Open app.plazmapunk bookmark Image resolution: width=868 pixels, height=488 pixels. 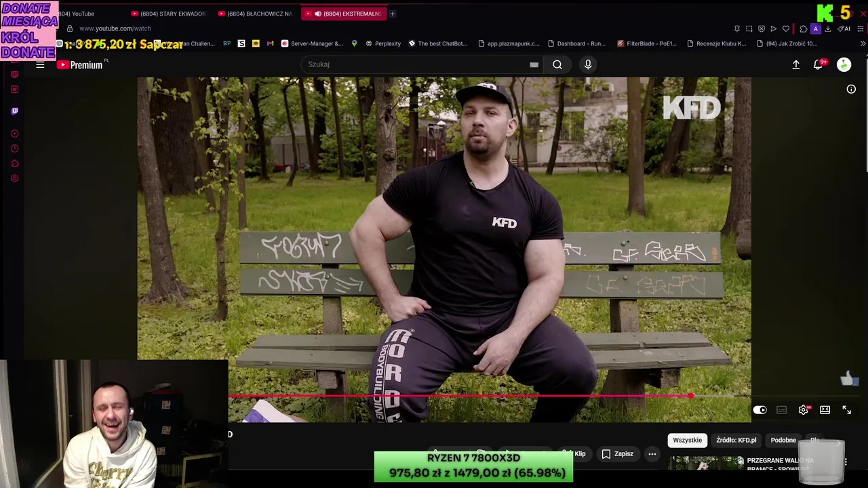(x=509, y=43)
